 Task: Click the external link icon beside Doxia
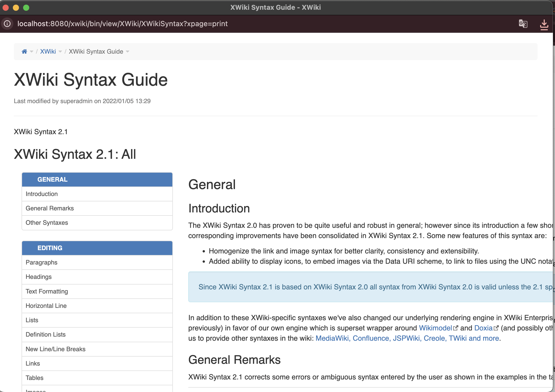point(496,328)
